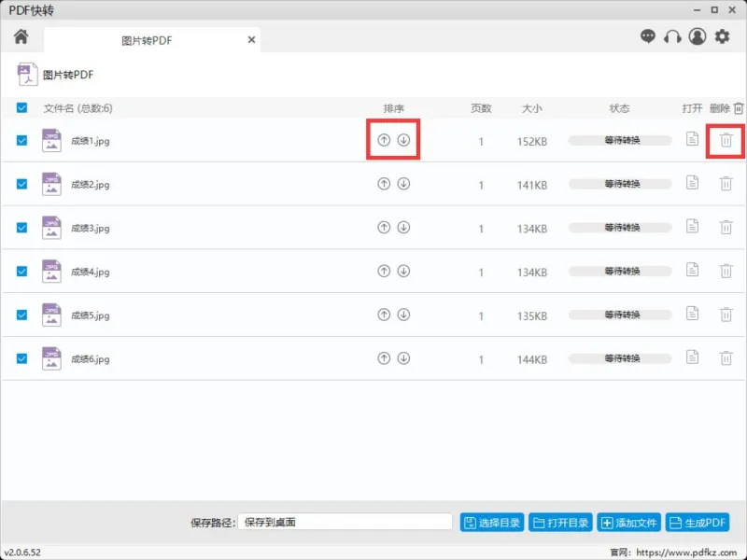Viewport: 747px width, 560px height.
Task: Click 添加文件 button
Action: click(x=628, y=523)
